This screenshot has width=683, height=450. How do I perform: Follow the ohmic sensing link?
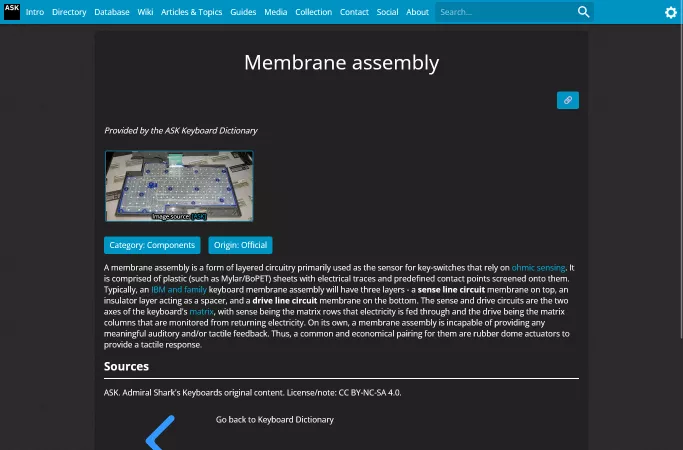[538, 267]
